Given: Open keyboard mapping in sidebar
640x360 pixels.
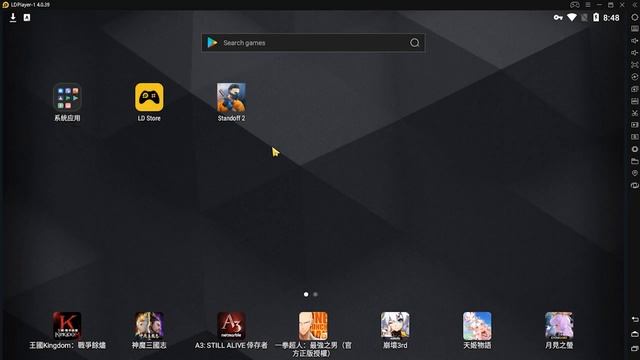Looking at the screenshot, I should click(x=635, y=29).
